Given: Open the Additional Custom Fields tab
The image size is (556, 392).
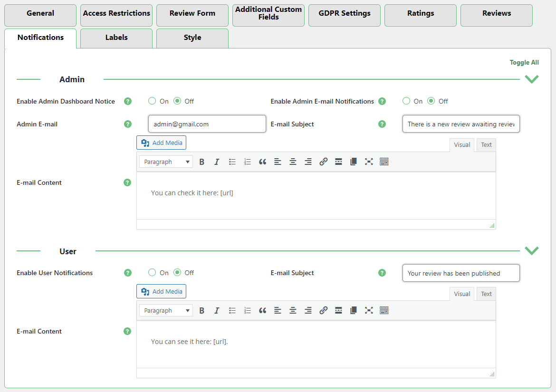Looking at the screenshot, I should tap(268, 15).
